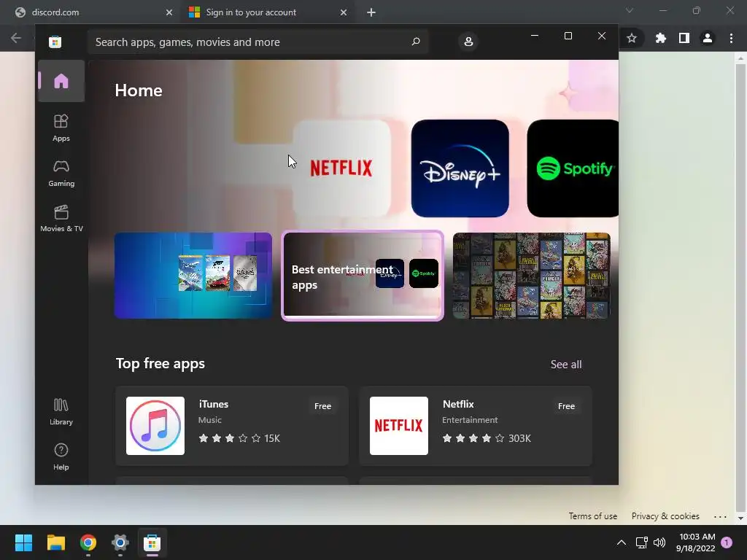This screenshot has height=560, width=747.
Task: Open the Store account profile icon
Action: (468, 42)
